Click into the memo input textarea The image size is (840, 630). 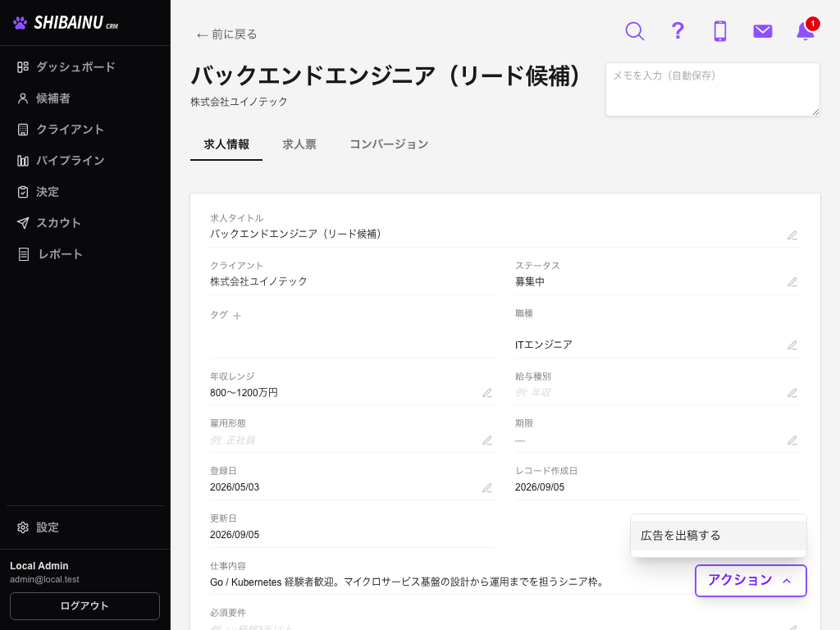point(713,89)
